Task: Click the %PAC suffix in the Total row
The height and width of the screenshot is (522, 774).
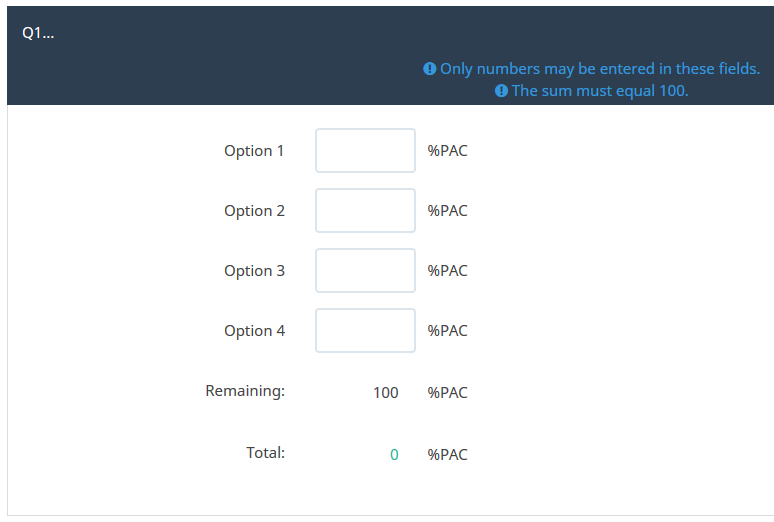Action: click(x=447, y=455)
